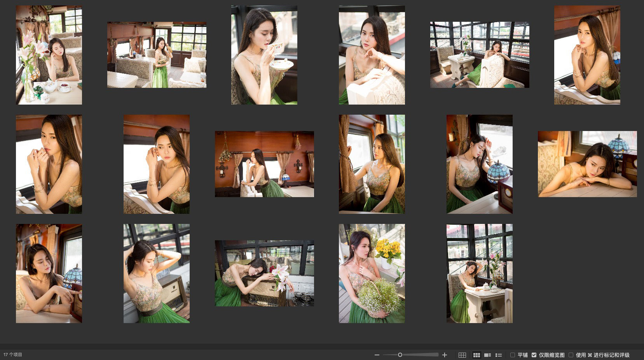The height and width of the screenshot is (360, 644).
Task: Click the thumbnail size slider handle
Action: point(400,355)
